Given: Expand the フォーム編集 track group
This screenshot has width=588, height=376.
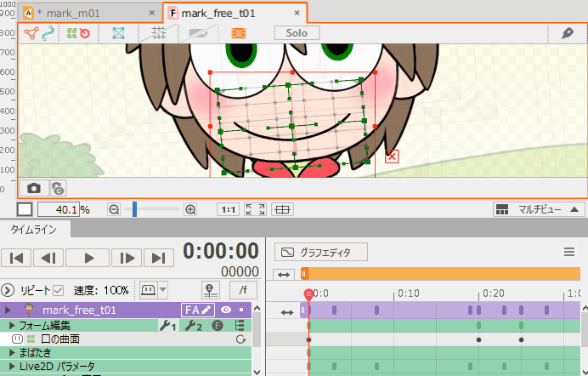Looking at the screenshot, I should [12, 326].
